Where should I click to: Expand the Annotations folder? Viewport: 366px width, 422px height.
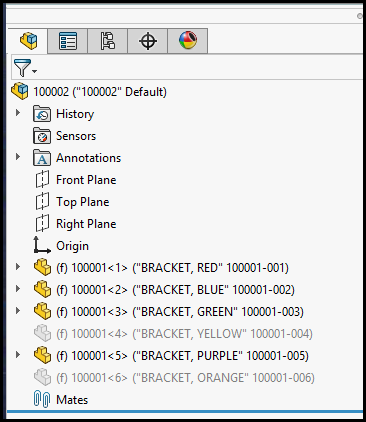(x=18, y=157)
